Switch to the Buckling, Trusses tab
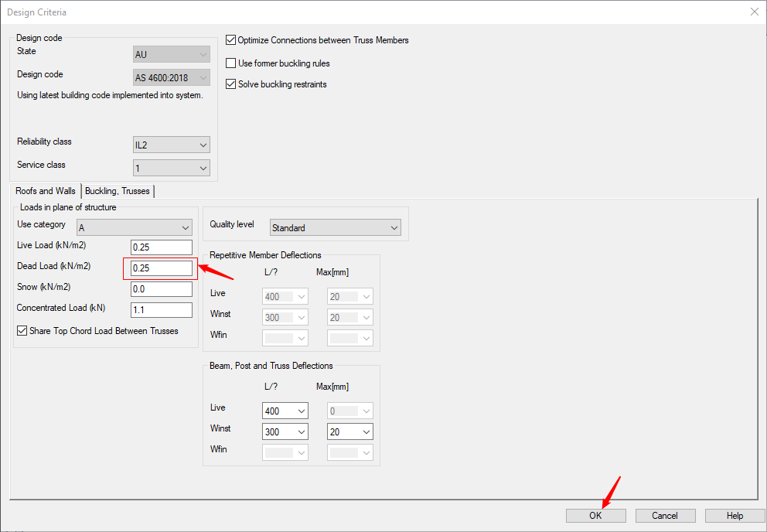This screenshot has width=767, height=532. (x=118, y=191)
